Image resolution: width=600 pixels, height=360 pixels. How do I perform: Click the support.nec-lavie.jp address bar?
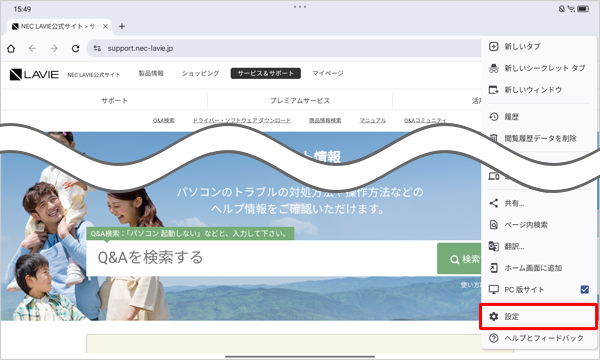[284, 49]
